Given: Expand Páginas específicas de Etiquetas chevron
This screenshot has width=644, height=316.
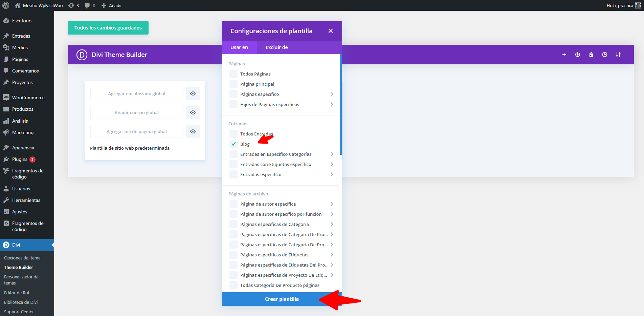Looking at the screenshot, I should coord(332,255).
